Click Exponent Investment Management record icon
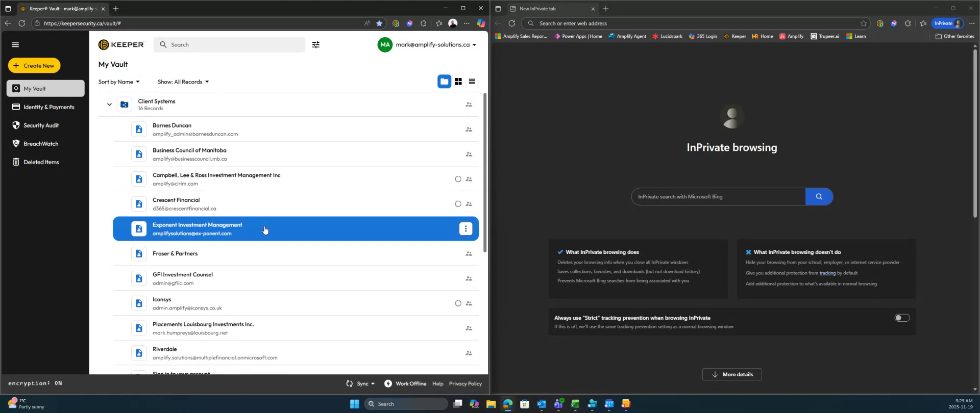 click(139, 229)
